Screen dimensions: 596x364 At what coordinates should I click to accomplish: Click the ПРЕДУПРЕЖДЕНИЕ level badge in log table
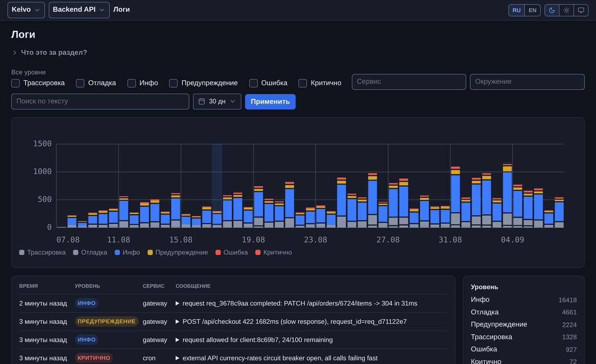[107, 322]
